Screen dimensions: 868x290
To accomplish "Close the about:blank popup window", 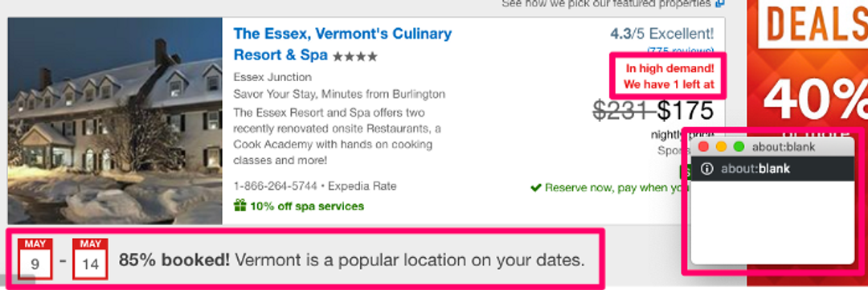I will point(703,147).
